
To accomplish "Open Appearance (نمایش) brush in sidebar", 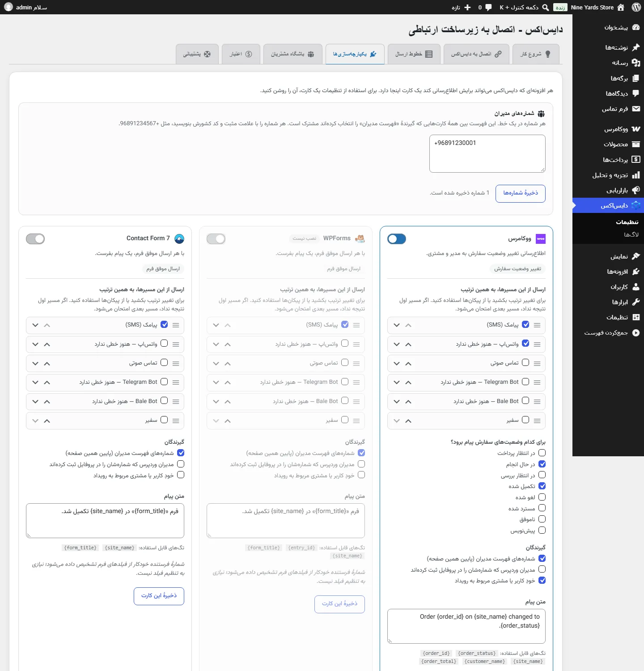I will coord(636,256).
